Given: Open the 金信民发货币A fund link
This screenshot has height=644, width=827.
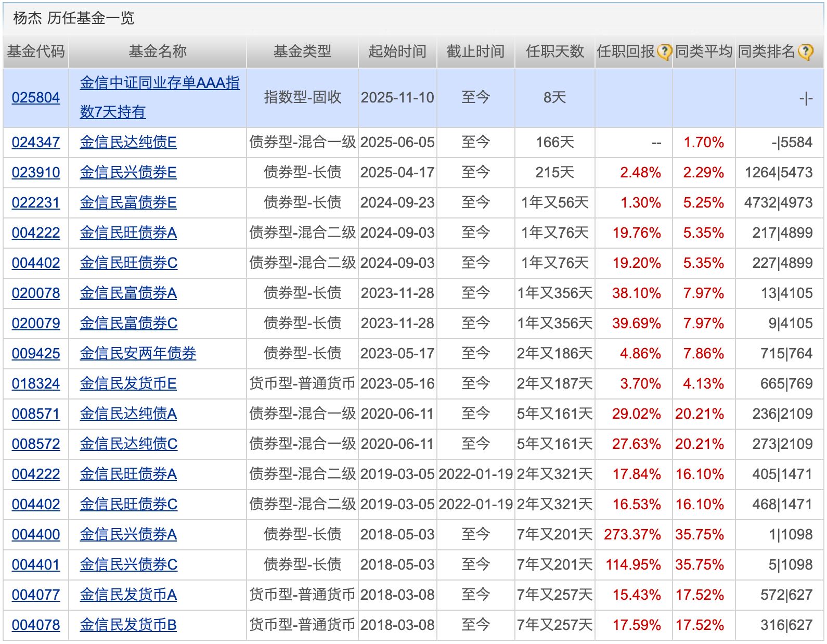Looking at the screenshot, I should (128, 595).
